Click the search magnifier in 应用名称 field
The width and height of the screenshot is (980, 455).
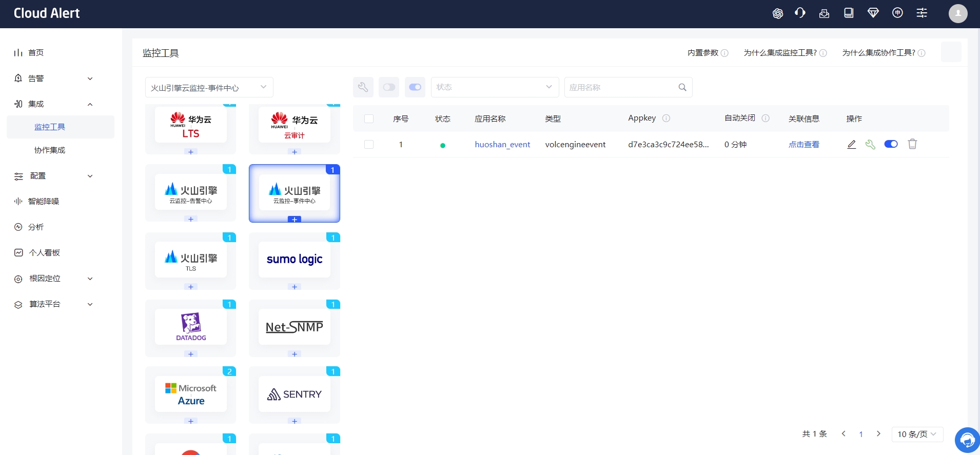click(x=682, y=87)
